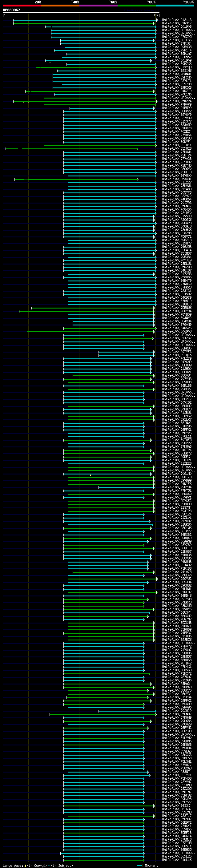Click the UniRef100_P17253 label

(x=177, y=274)
